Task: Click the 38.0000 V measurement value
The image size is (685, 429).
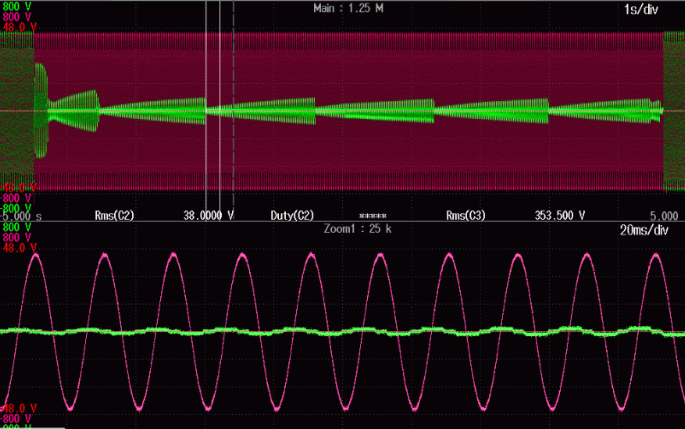Action: click(x=208, y=215)
